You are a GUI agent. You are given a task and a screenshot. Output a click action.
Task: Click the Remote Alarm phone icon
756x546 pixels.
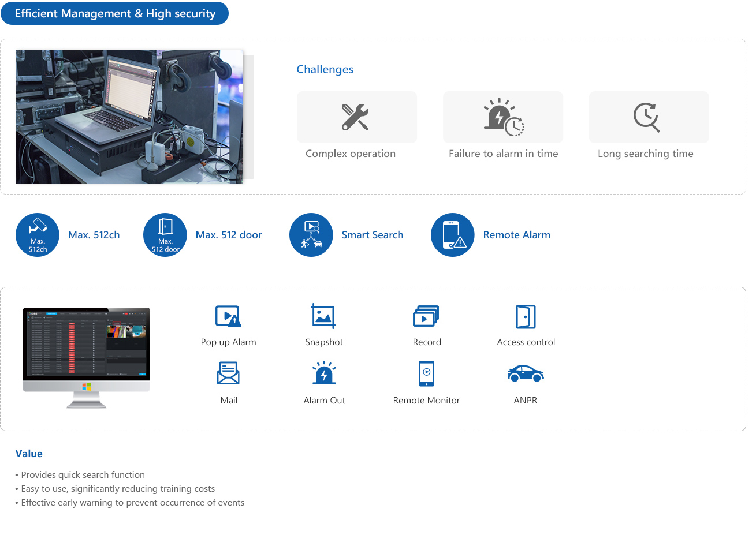(x=453, y=235)
